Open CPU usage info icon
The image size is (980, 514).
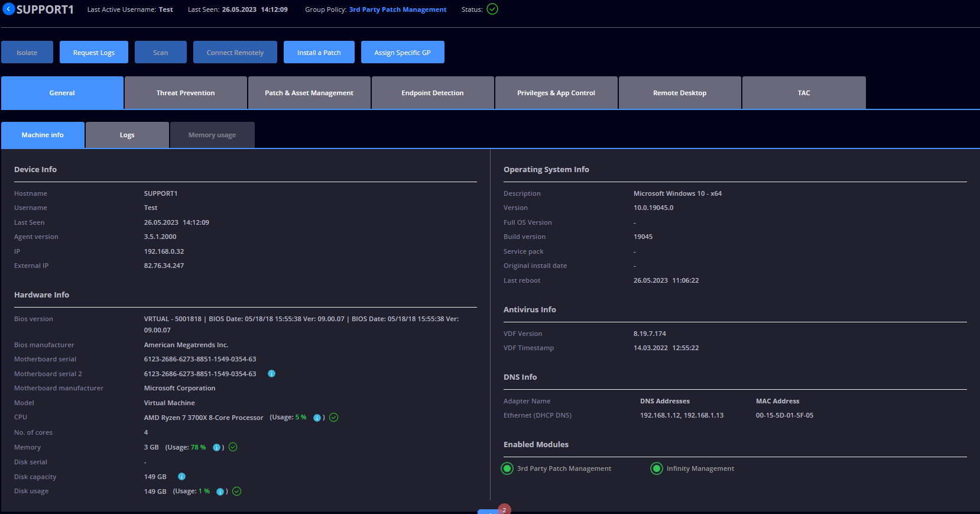coord(317,418)
